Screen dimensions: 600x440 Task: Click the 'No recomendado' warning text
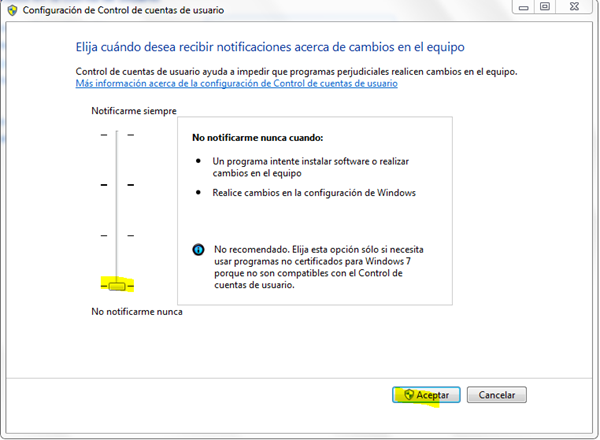pyautogui.click(x=319, y=267)
